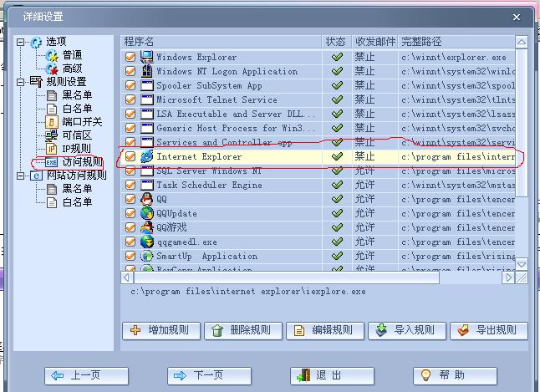Screen dimensions: 540x392
Task: Click the 规则设置 icon in tree
Action: (x=36, y=82)
